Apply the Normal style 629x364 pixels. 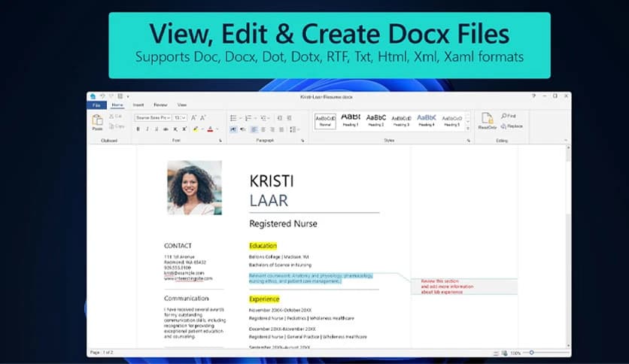[325, 120]
